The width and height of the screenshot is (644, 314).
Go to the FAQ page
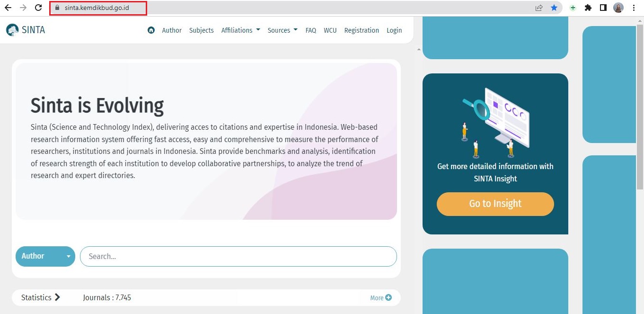coord(310,30)
